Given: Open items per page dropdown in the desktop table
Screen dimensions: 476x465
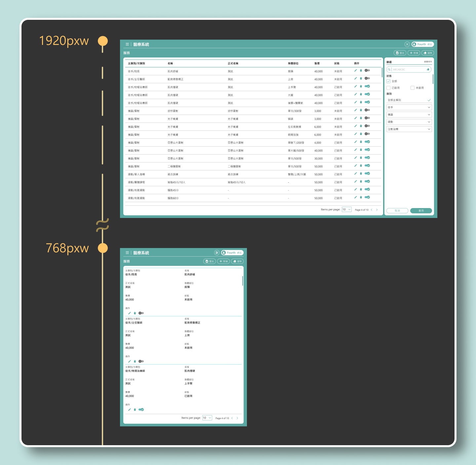Looking at the screenshot, I should (x=346, y=209).
